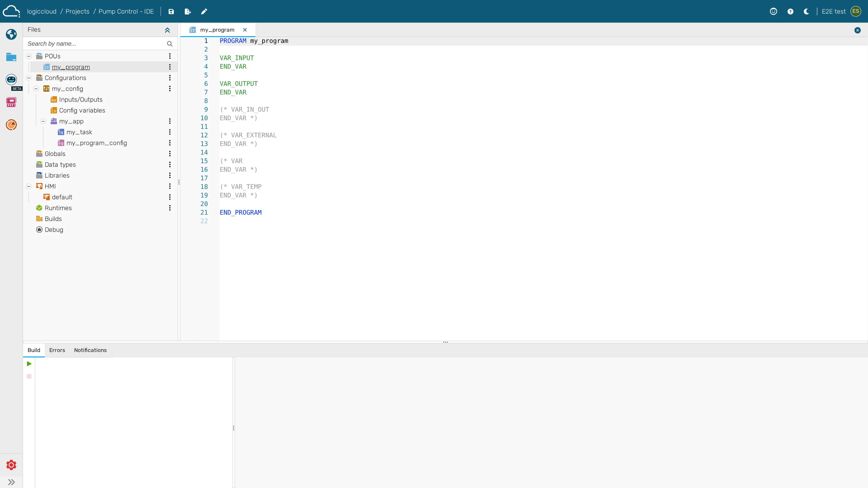Go to Projects breadcrumb link
This screenshot has width=868, height=488.
(x=78, y=12)
